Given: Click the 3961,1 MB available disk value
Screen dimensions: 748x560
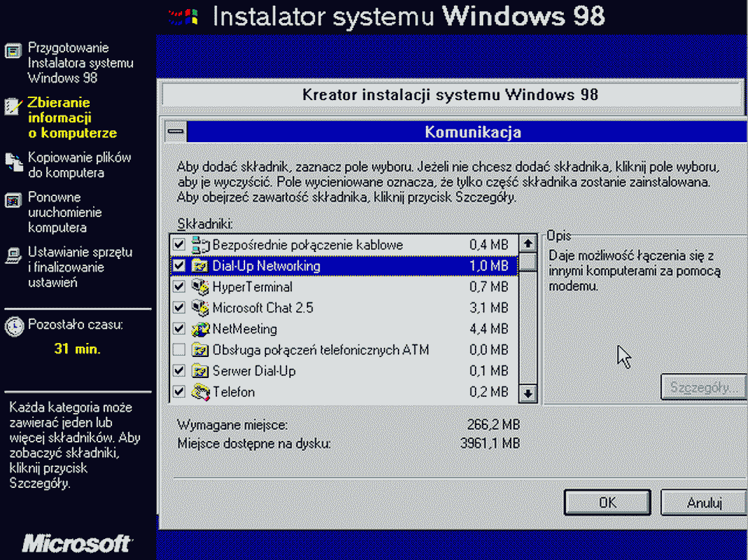Looking at the screenshot, I should pyautogui.click(x=490, y=443).
